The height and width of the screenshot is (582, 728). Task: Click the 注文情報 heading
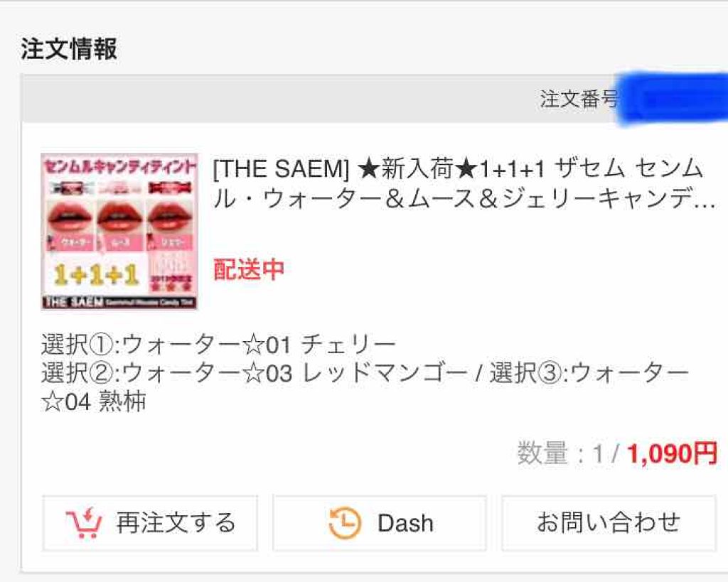tap(69, 49)
